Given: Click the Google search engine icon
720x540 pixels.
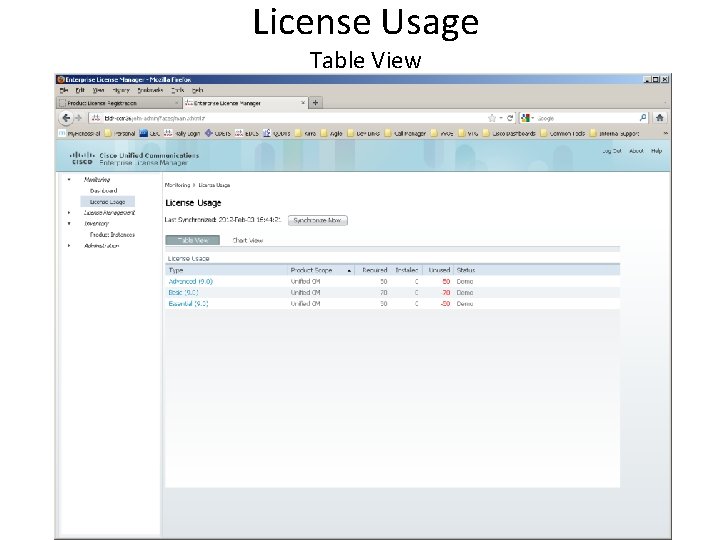Looking at the screenshot, I should 526,118.
